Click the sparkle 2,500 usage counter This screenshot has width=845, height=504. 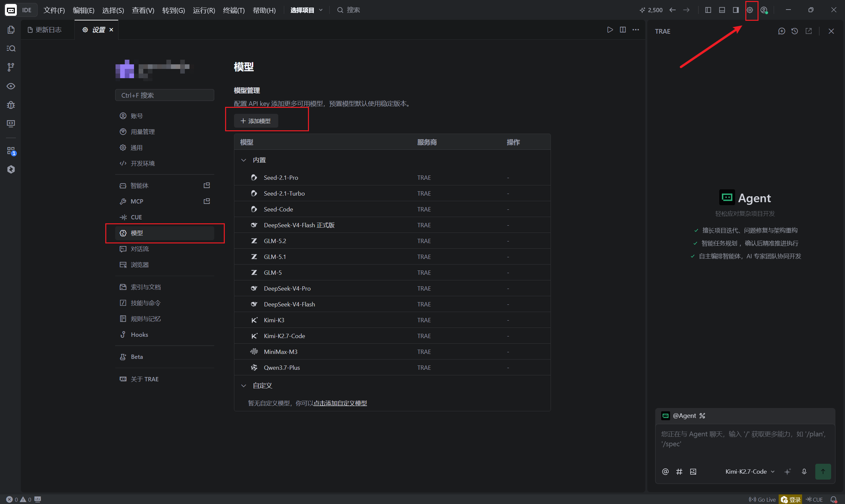[651, 10]
